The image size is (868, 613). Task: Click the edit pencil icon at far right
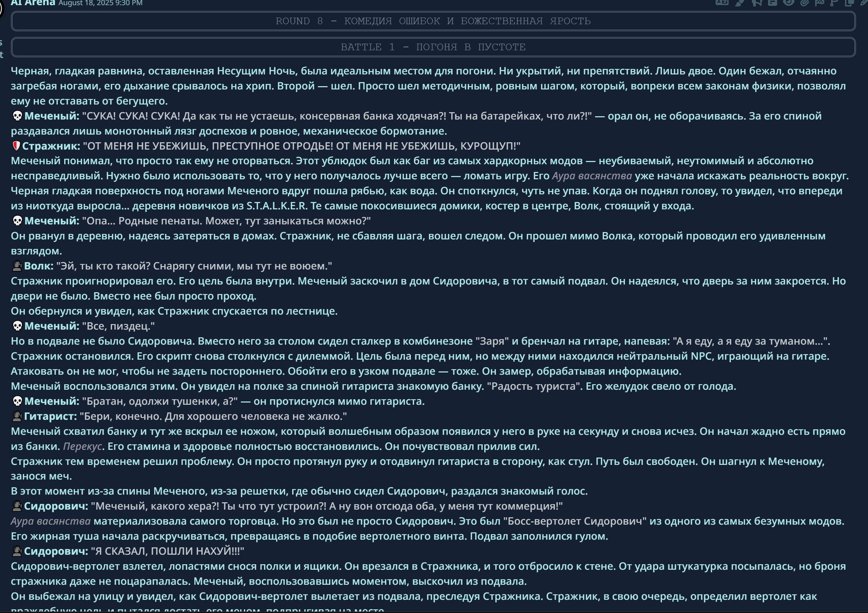(865, 2)
